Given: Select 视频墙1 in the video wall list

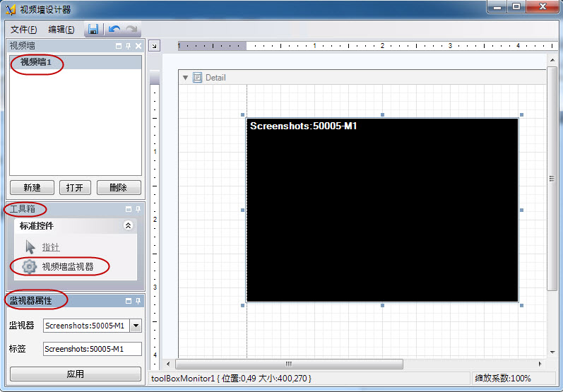Looking at the screenshot, I should click(x=37, y=62).
